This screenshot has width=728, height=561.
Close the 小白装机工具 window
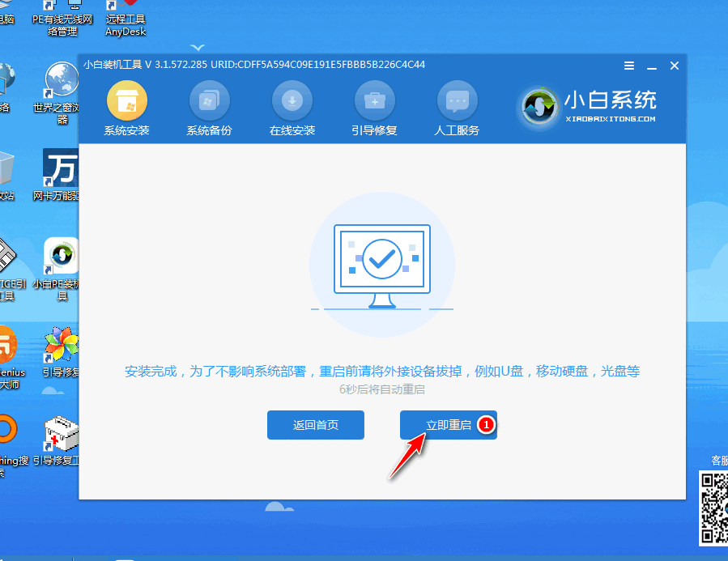[675, 66]
